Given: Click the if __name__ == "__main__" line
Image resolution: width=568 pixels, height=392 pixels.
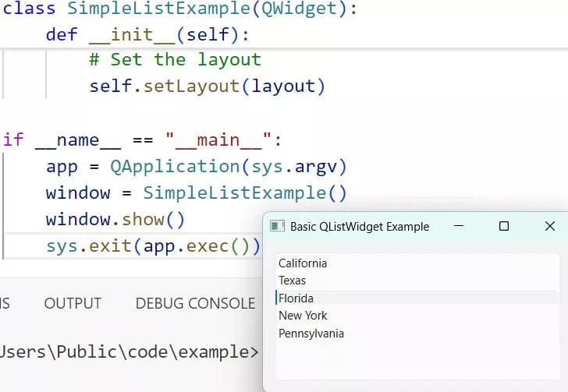Looking at the screenshot, I should [x=142, y=140].
